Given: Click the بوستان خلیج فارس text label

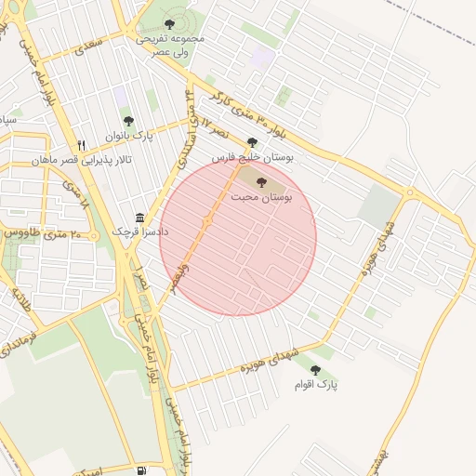Looking at the screenshot, I should tap(253, 158).
